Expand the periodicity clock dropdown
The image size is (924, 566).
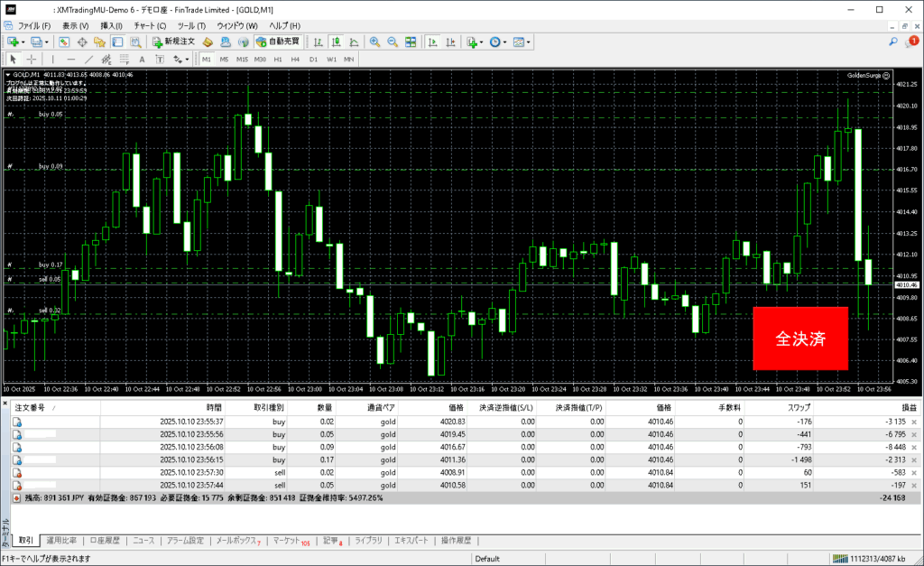tap(505, 42)
